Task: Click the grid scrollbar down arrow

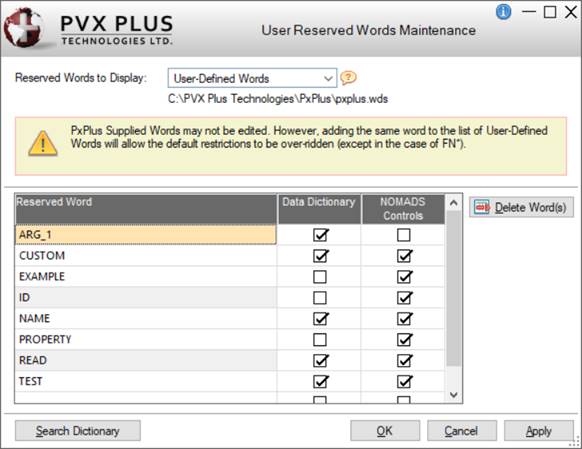Action: point(453,395)
